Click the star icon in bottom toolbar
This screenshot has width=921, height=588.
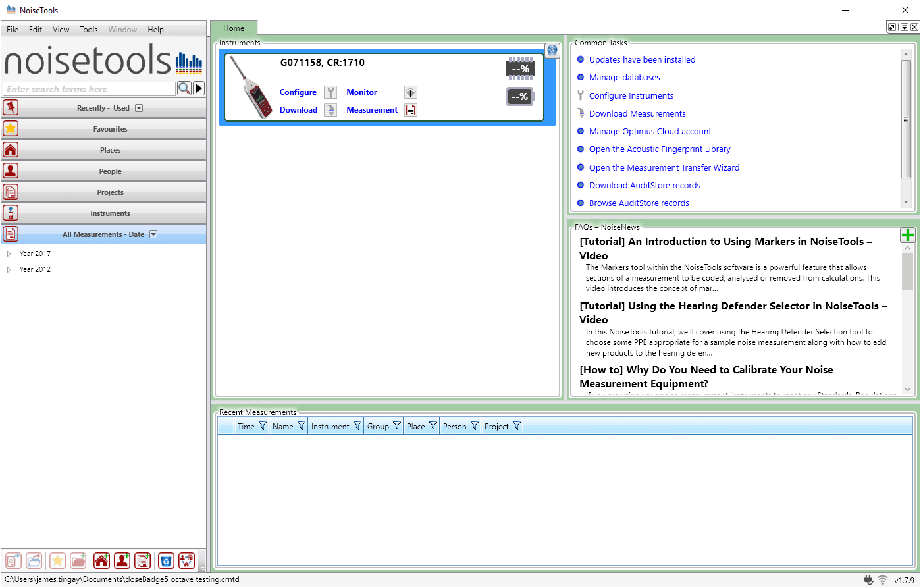[57, 561]
